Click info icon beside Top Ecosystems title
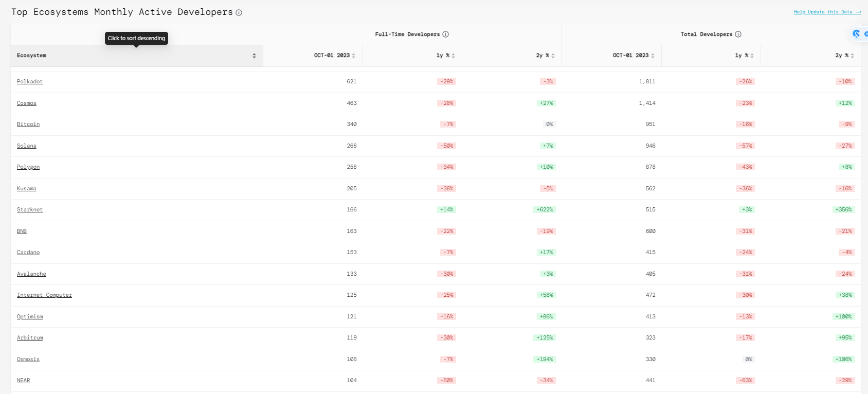868x394 pixels. click(239, 13)
